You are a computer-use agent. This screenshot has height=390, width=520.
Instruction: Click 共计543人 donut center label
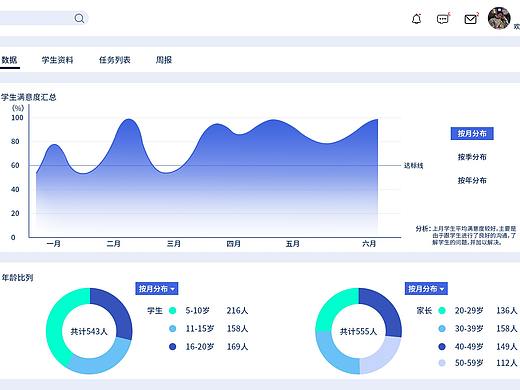pos(89,331)
